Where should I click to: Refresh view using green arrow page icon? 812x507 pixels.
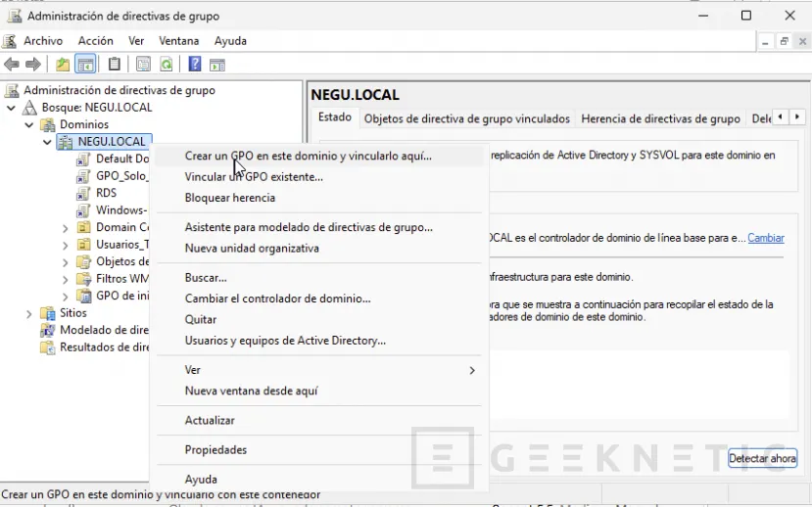tap(167, 65)
